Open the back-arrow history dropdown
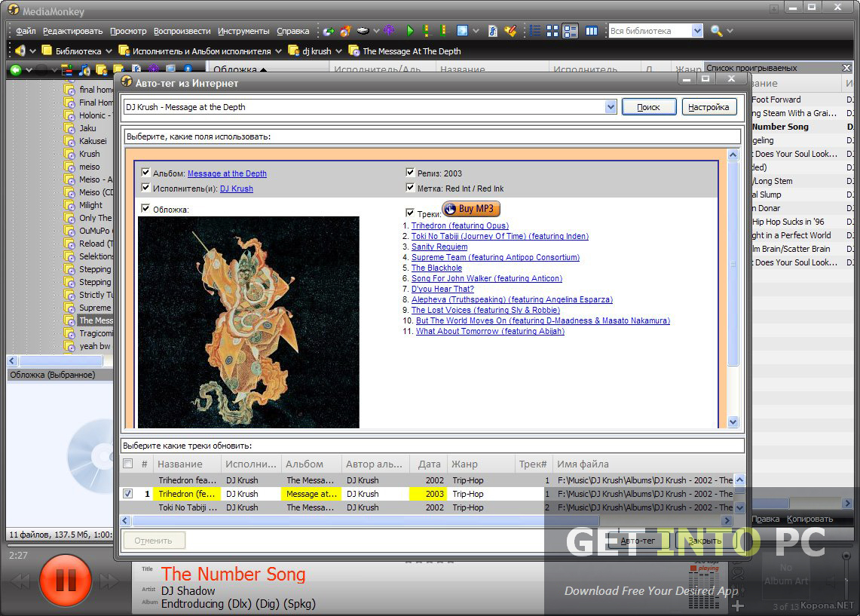 click(29, 70)
